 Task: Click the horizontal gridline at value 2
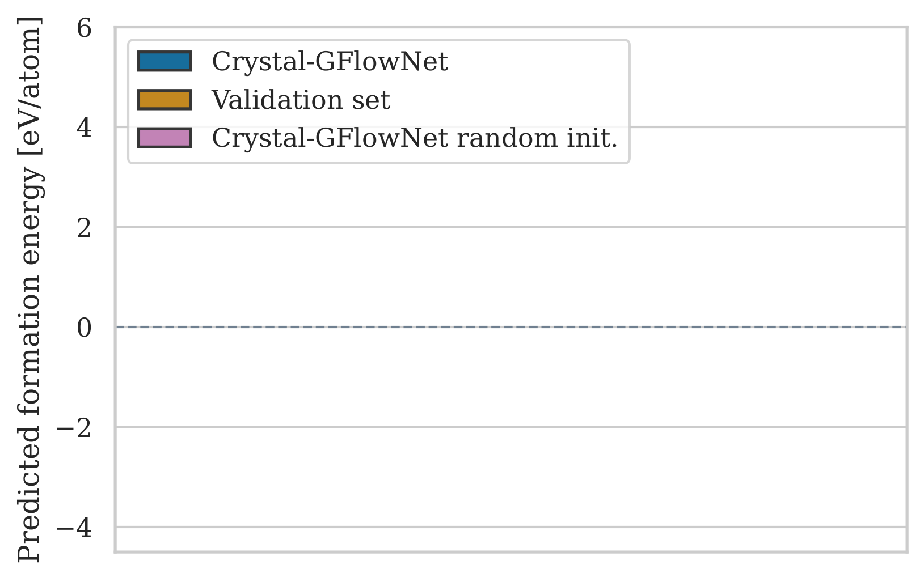510,227
